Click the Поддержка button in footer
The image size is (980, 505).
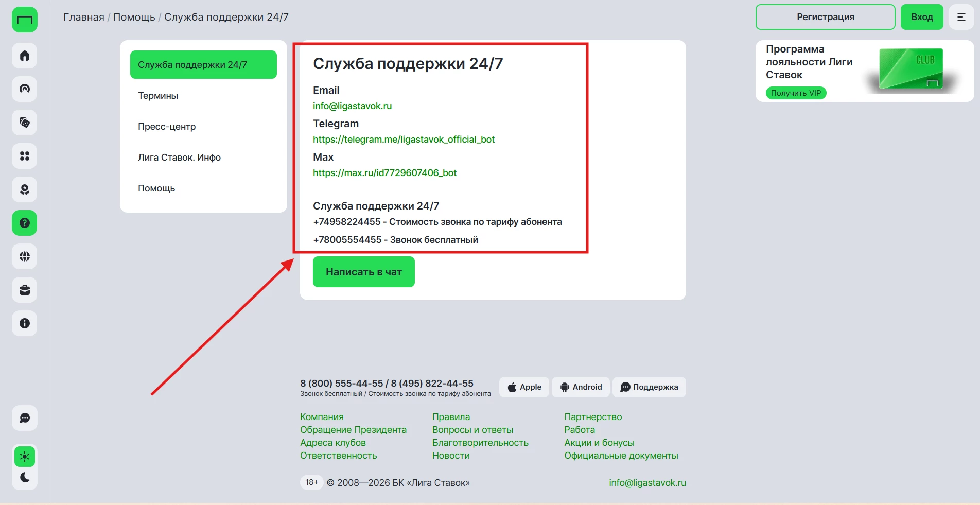click(649, 387)
